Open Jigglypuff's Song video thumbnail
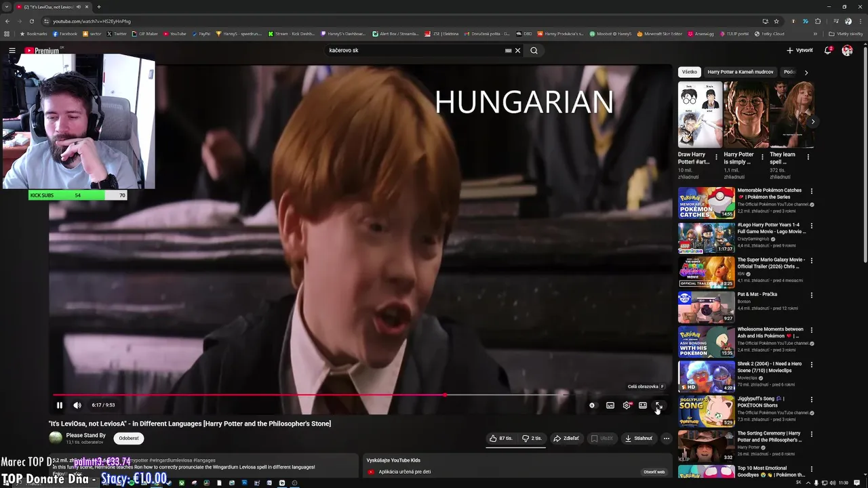 pyautogui.click(x=706, y=411)
